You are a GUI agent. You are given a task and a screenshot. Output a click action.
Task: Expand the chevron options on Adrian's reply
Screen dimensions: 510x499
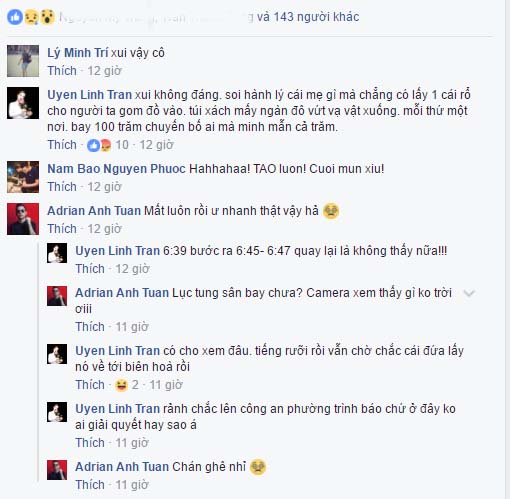(x=469, y=293)
